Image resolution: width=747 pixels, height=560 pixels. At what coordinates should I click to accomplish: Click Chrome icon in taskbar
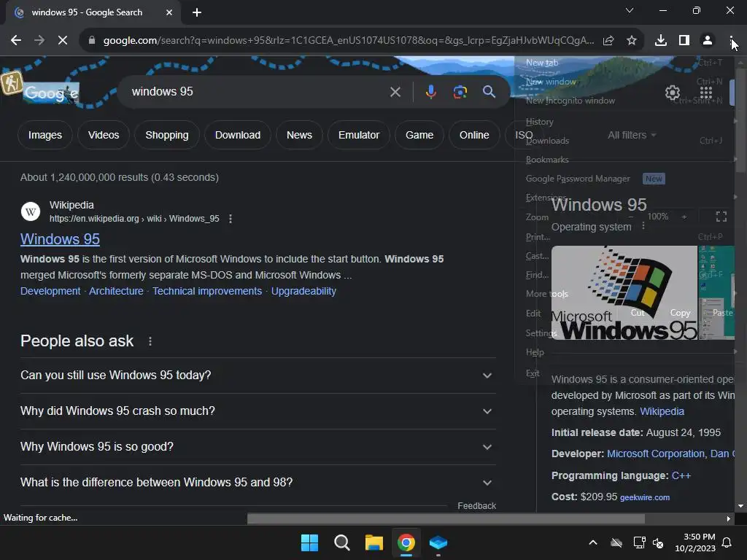[406, 542]
